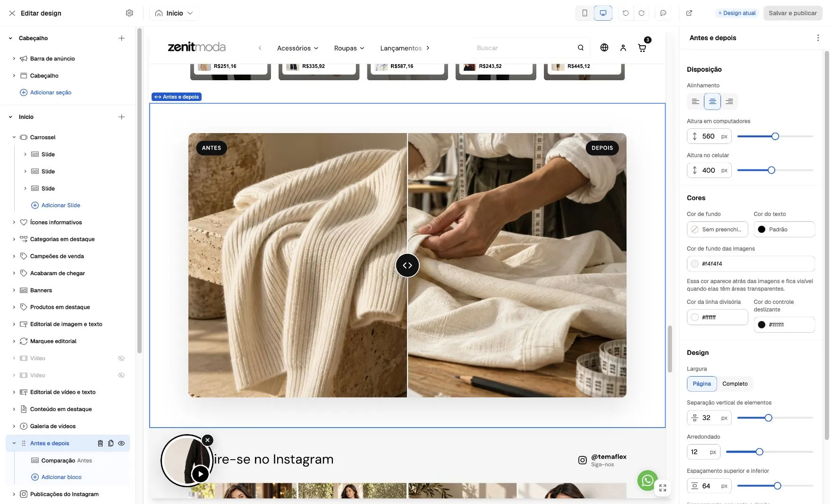This screenshot has height=504, width=830.
Task: Open the WhatsApp chat button
Action: [647, 480]
